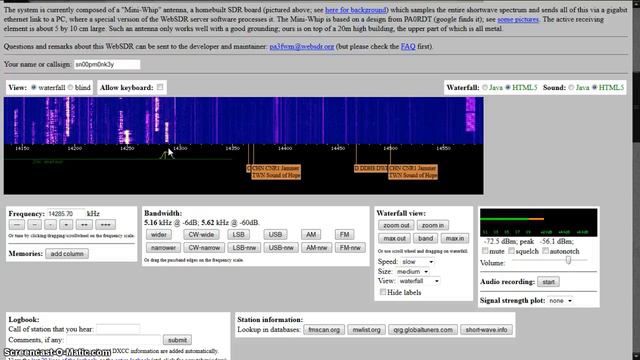
Task: Enable the Allow keyboard checkbox
Action: pos(160,87)
